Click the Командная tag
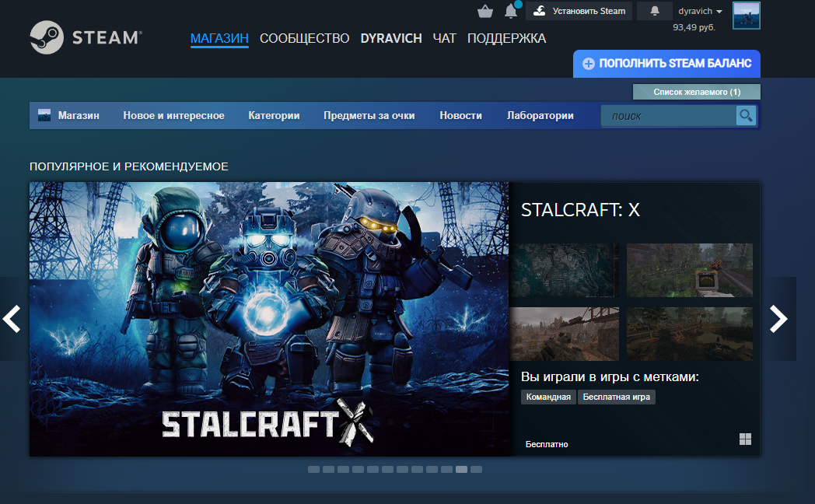This screenshot has height=504, width=815. point(548,397)
